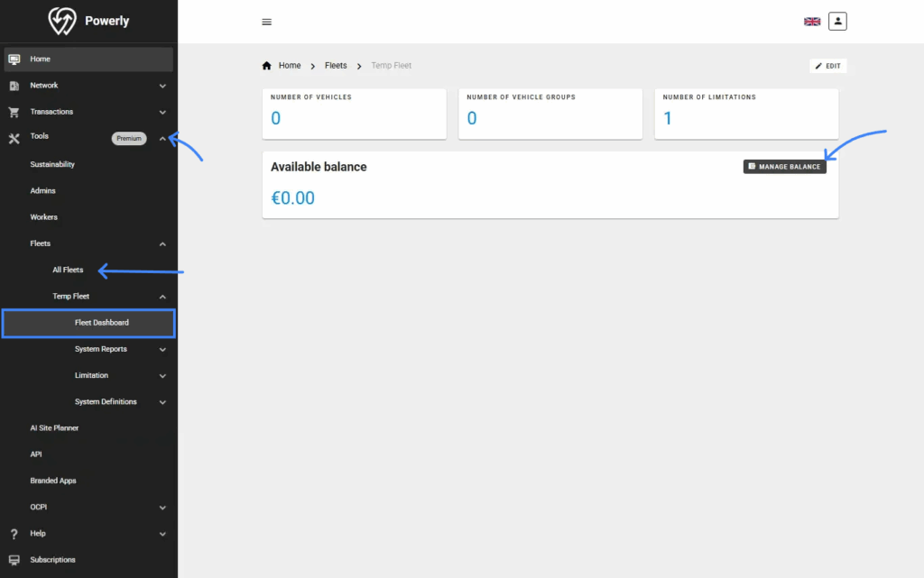This screenshot has width=924, height=578.
Task: Open All Fleets in the sidebar
Action: coord(68,270)
